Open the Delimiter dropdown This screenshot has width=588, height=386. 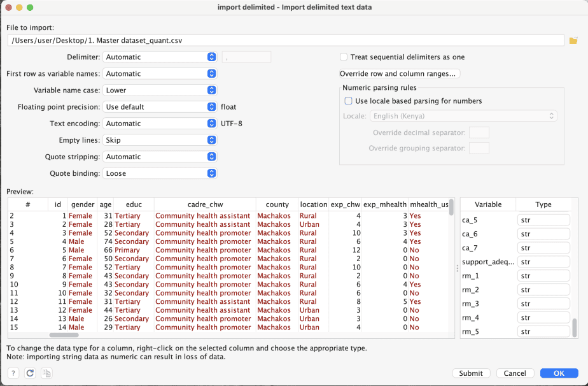(x=160, y=57)
